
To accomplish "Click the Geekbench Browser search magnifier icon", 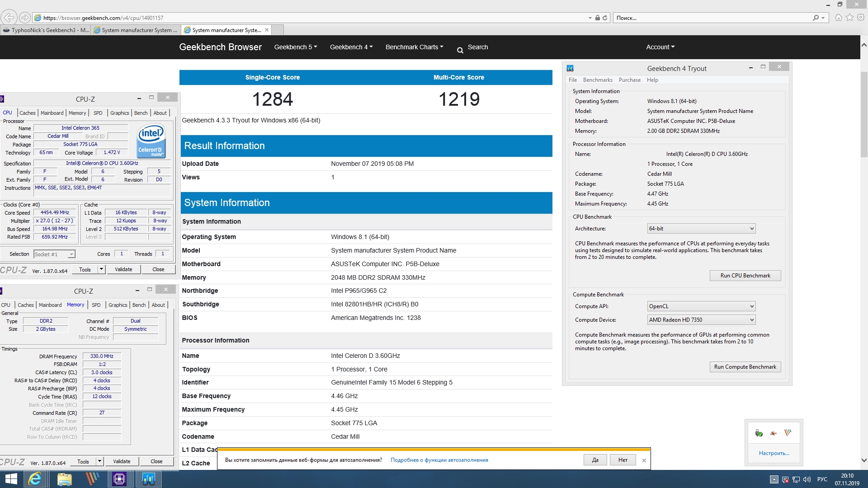I will [460, 50].
